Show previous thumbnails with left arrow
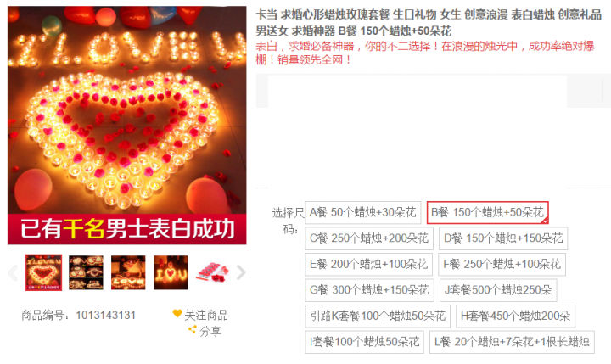Image resolution: width=611 pixels, height=364 pixels. (13, 273)
